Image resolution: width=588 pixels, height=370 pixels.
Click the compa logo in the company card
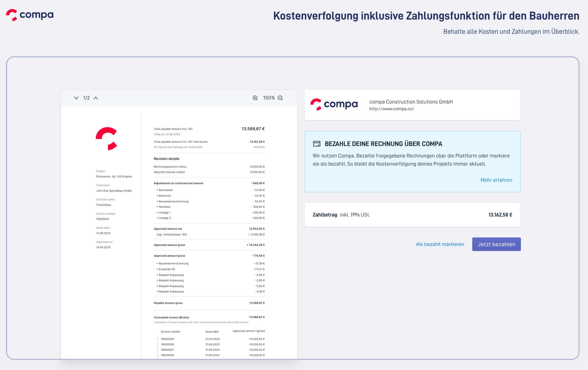[334, 104]
